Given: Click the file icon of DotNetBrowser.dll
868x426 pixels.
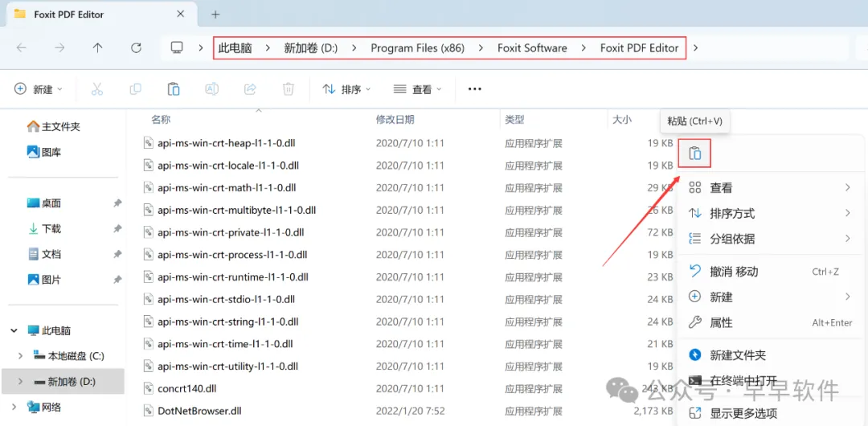Looking at the screenshot, I should [x=148, y=411].
